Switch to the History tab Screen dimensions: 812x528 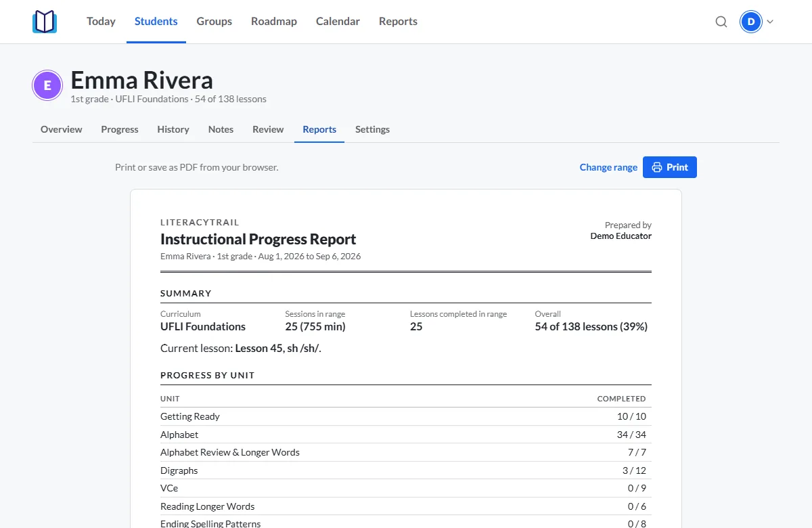pyautogui.click(x=173, y=129)
